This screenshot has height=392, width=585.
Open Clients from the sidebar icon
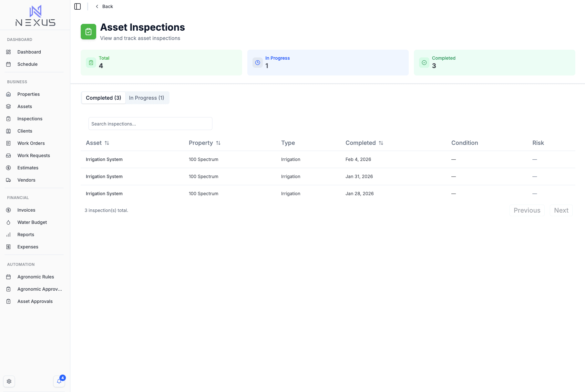8,131
